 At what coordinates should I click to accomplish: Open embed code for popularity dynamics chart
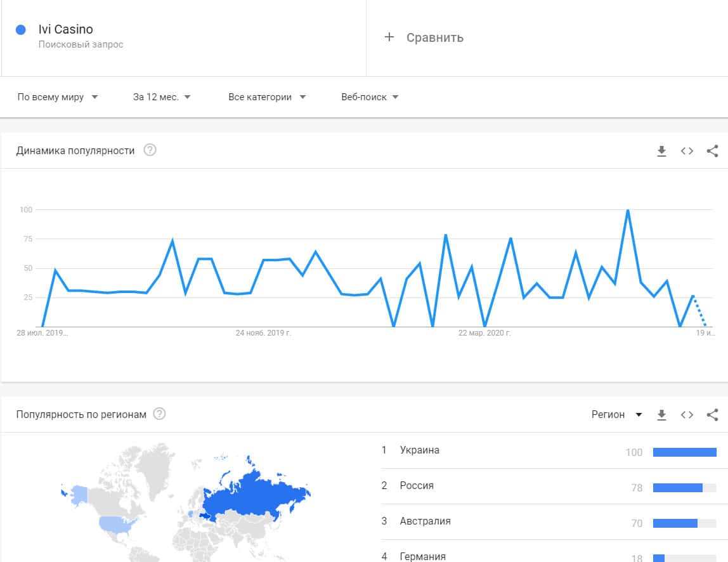click(687, 151)
